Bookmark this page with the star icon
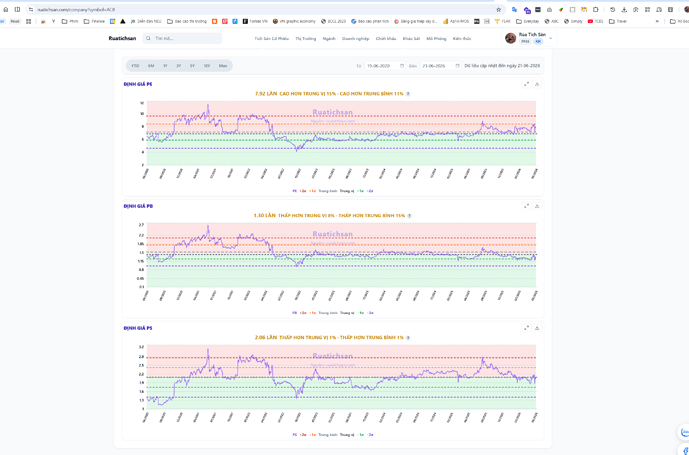 [498, 9]
